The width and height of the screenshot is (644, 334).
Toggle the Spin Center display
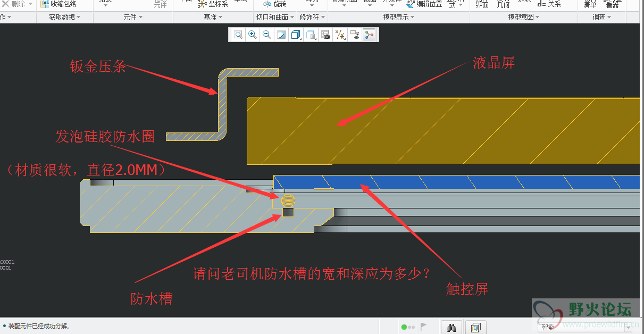[x=369, y=35]
